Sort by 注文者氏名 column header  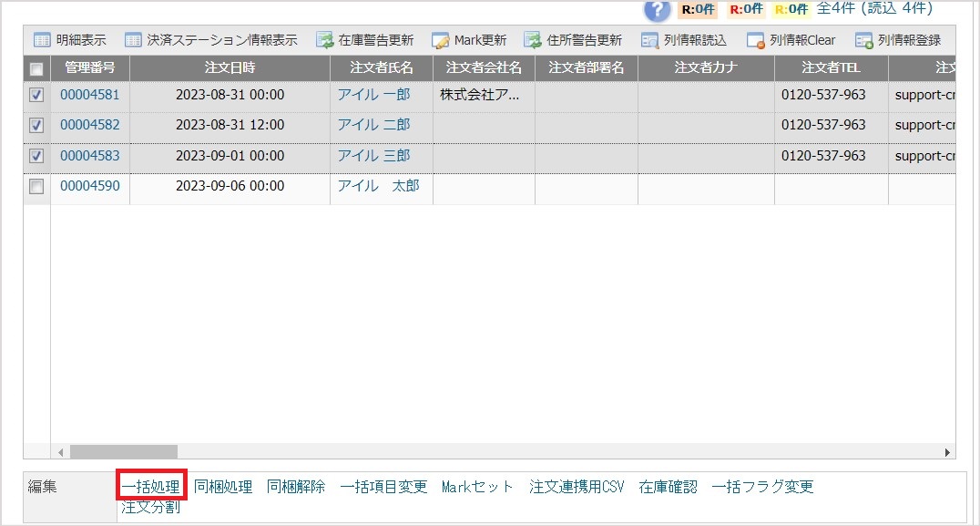tap(382, 68)
